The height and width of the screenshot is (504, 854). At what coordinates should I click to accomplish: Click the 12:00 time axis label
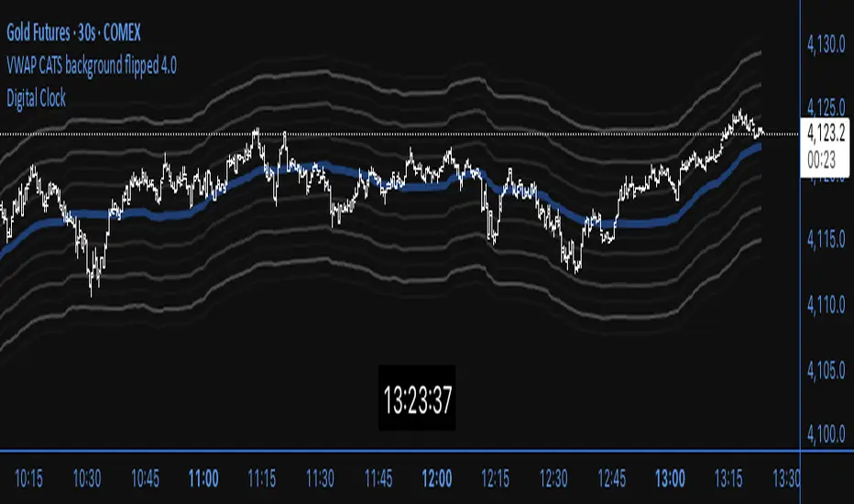click(x=437, y=479)
